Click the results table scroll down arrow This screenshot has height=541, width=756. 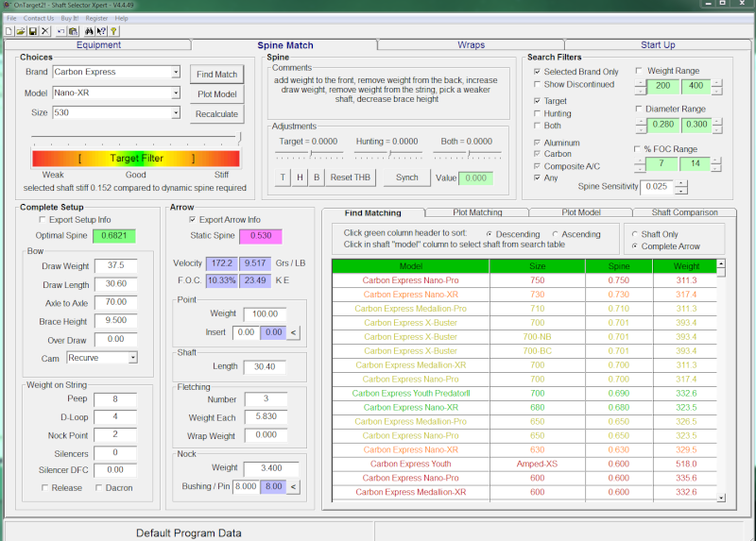(x=721, y=499)
